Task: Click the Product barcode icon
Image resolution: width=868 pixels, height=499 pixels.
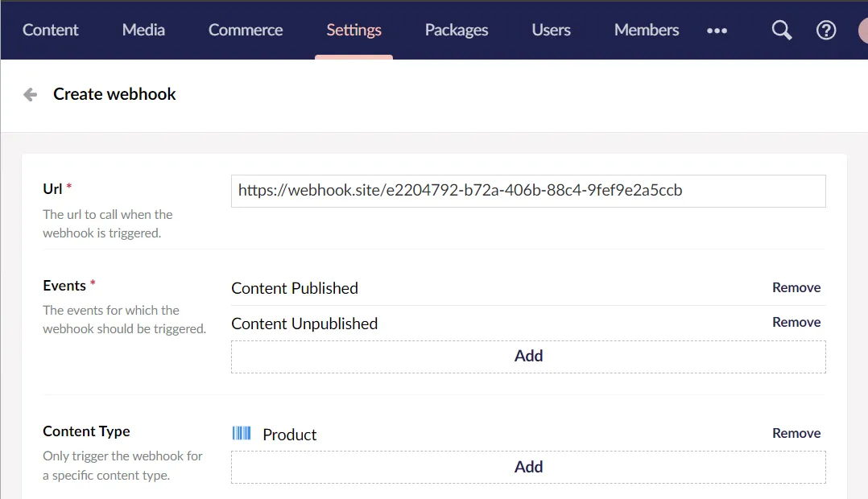Action: tap(242, 434)
